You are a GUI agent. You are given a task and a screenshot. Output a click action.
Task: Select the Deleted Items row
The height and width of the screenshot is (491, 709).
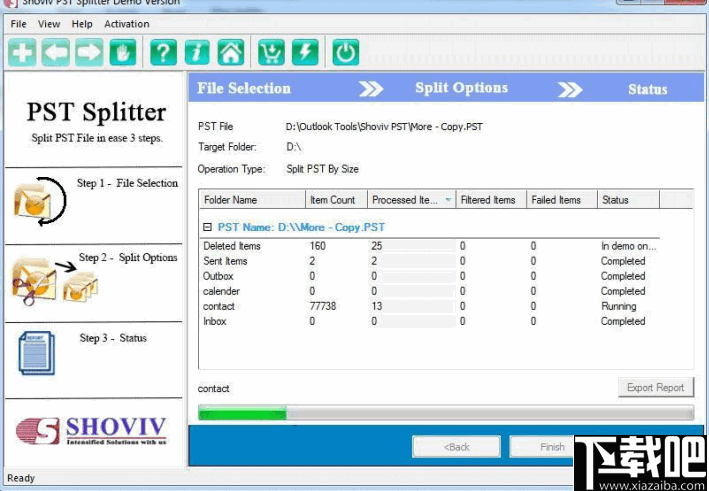tap(430, 246)
